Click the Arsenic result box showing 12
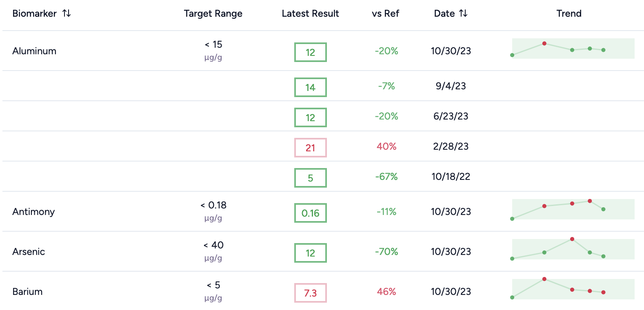This screenshot has height=310, width=644. click(310, 253)
